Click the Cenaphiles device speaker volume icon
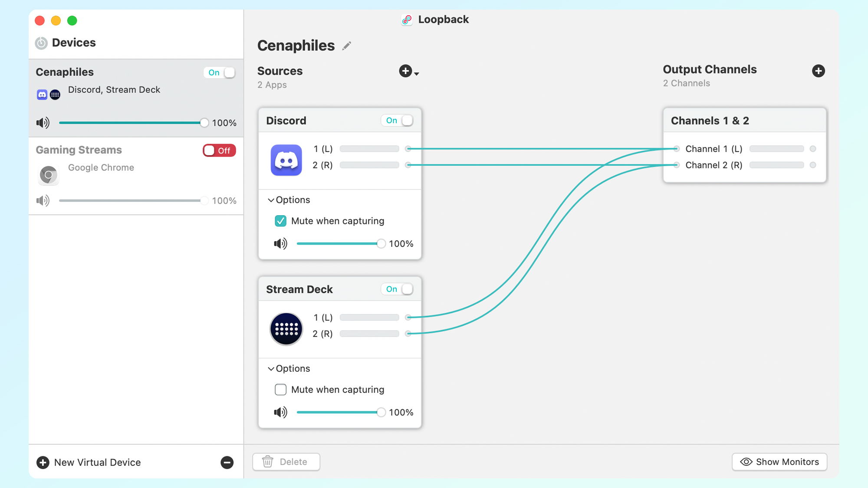 43,123
